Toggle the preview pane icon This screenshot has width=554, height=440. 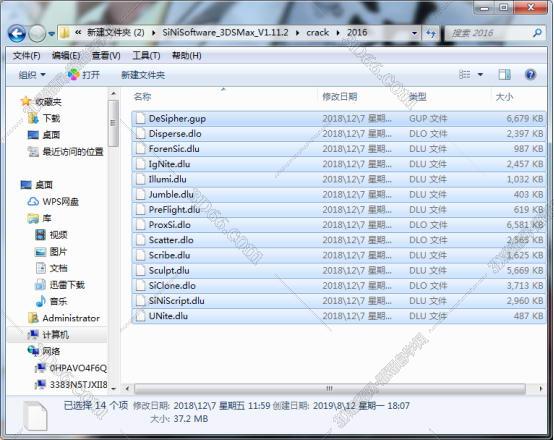coord(504,74)
